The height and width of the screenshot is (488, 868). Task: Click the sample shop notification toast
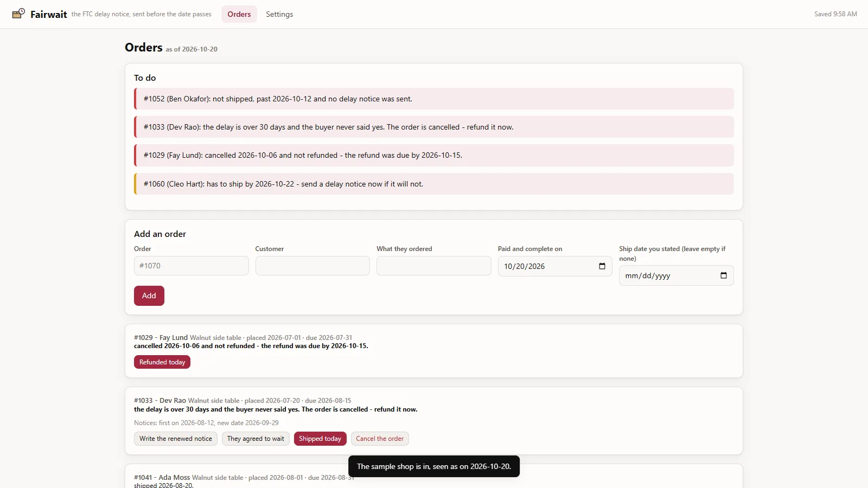pyautogui.click(x=434, y=466)
